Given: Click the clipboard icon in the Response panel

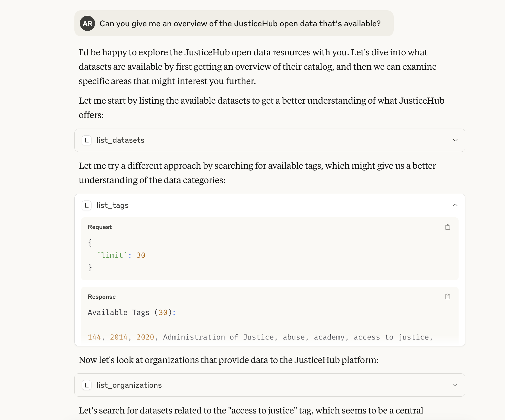Looking at the screenshot, I should point(448,296).
